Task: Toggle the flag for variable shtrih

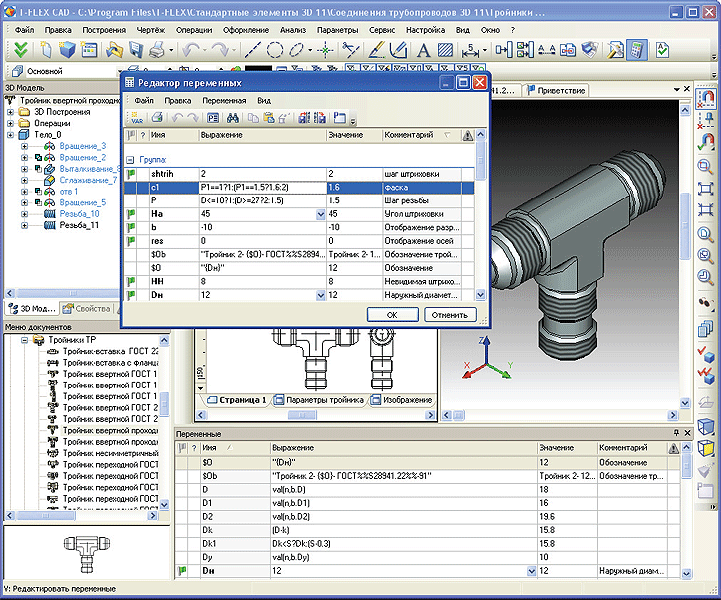Action: (131, 174)
